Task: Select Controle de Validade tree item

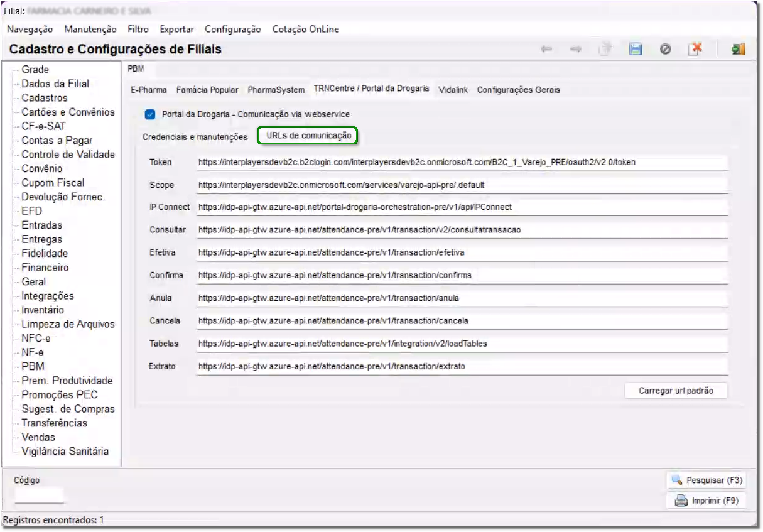Action: pyautogui.click(x=68, y=155)
